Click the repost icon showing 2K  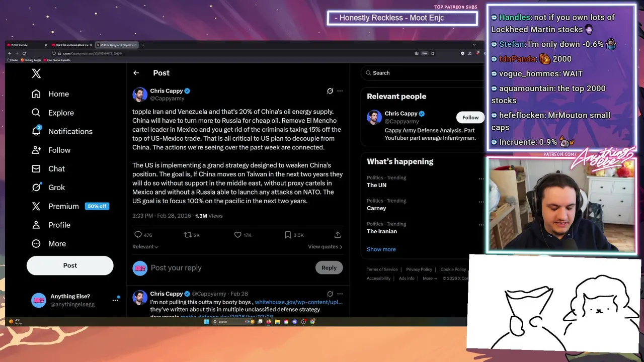tap(188, 235)
